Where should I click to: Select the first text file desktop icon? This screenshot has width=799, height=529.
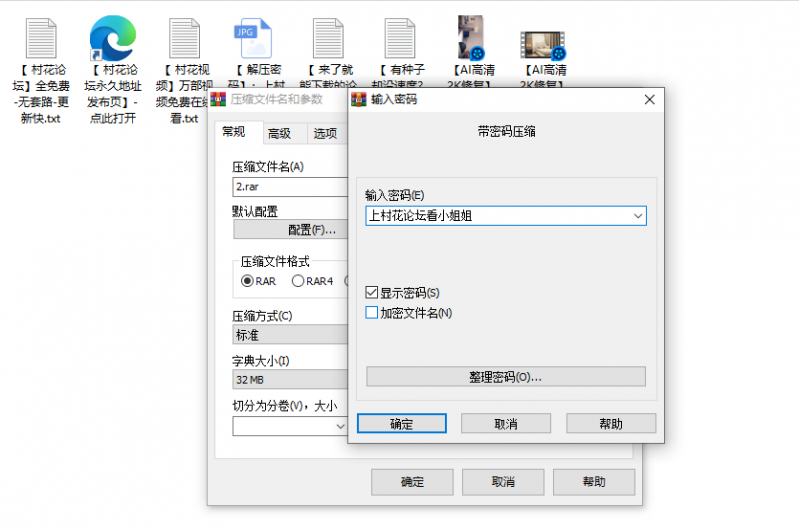[40, 39]
